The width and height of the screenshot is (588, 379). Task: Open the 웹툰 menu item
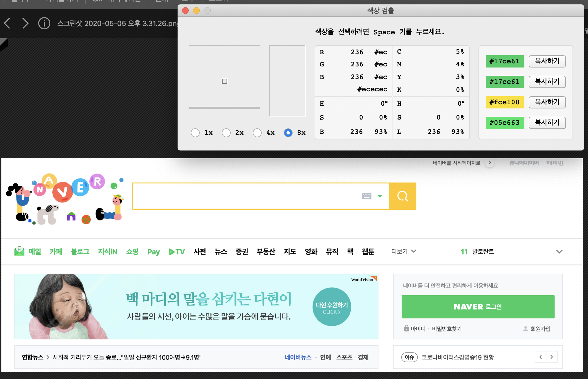(x=368, y=251)
